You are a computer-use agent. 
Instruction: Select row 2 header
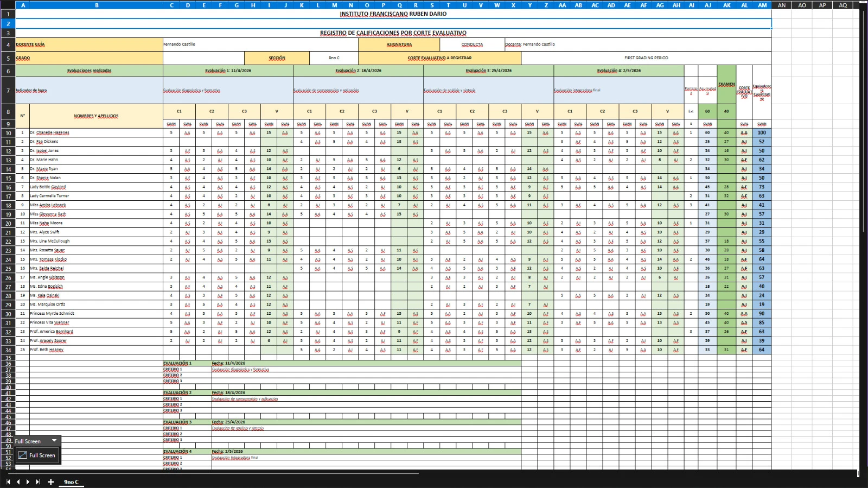click(8, 24)
